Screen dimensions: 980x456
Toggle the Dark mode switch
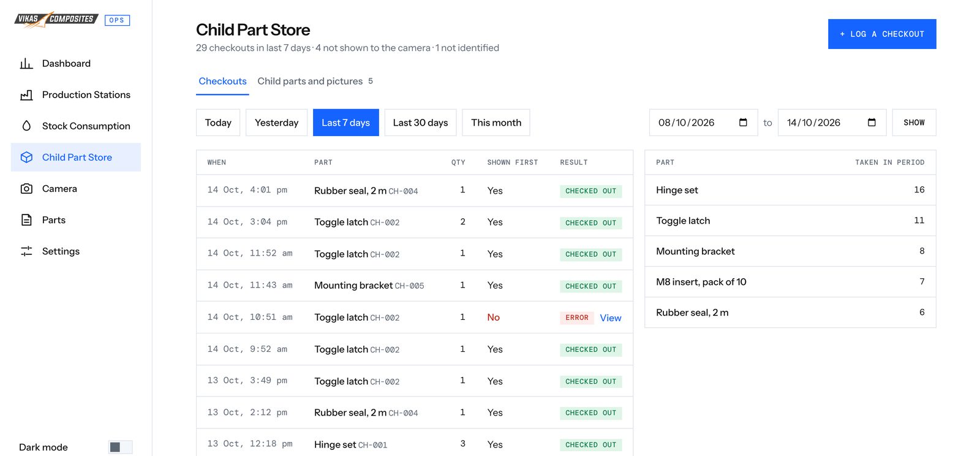pyautogui.click(x=120, y=447)
